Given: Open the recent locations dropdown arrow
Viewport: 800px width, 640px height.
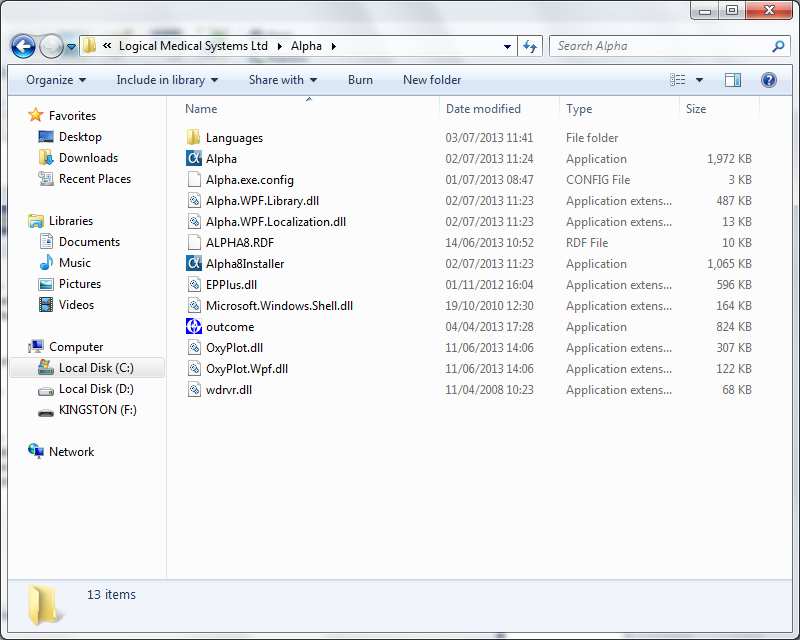Looking at the screenshot, I should click(71, 47).
